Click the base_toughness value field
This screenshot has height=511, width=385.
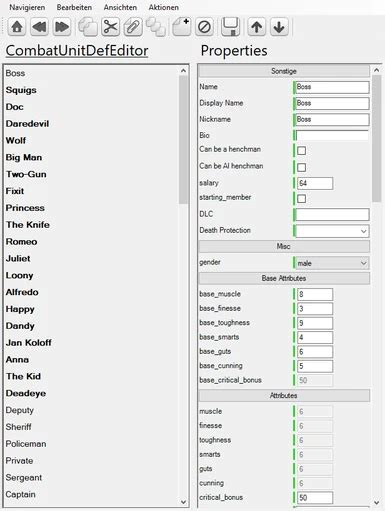tap(315, 323)
